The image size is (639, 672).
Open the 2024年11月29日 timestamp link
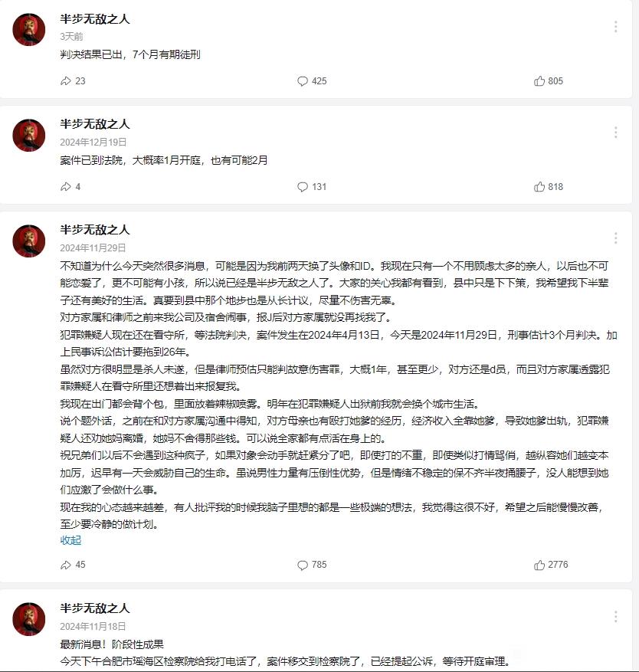pyautogui.click(x=93, y=247)
